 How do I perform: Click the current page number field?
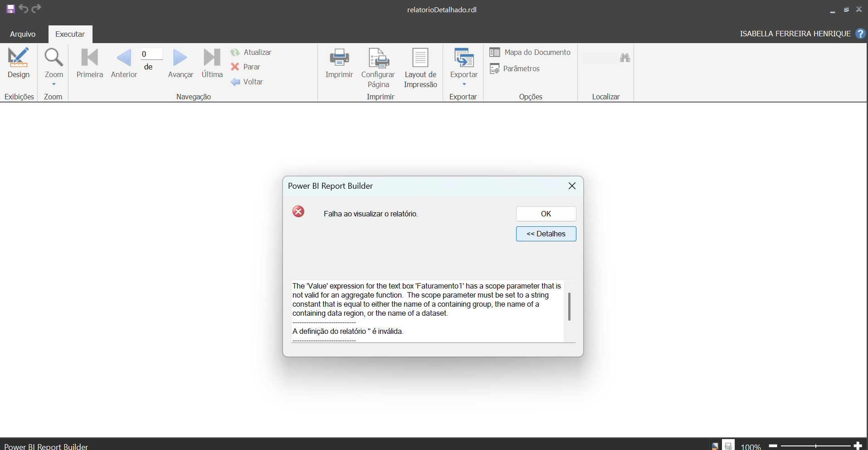[x=151, y=54]
